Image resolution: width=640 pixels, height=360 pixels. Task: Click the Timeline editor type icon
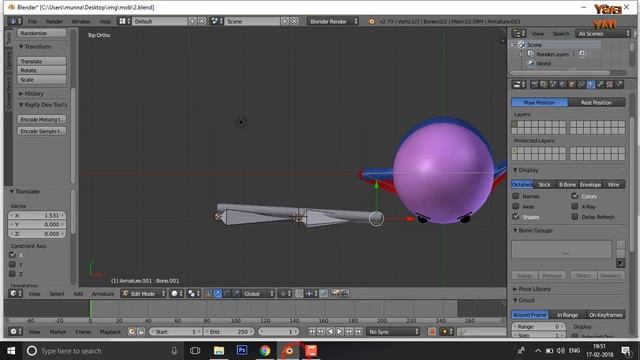(16, 332)
